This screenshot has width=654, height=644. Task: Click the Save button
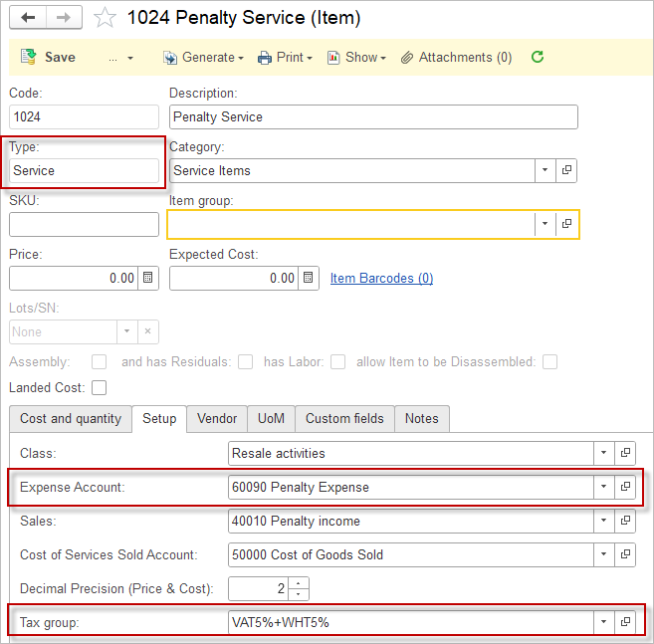(49, 58)
